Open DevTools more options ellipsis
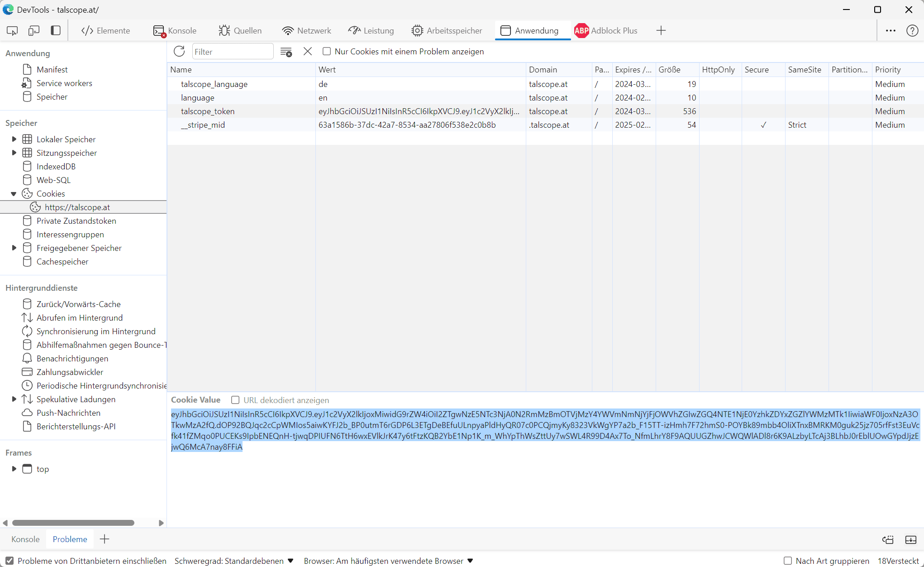 pos(891,30)
